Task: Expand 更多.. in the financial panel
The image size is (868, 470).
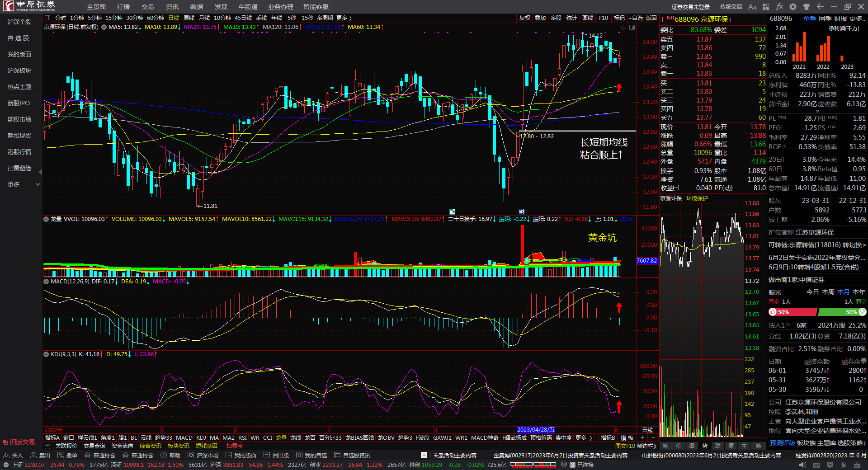Action: point(858,19)
